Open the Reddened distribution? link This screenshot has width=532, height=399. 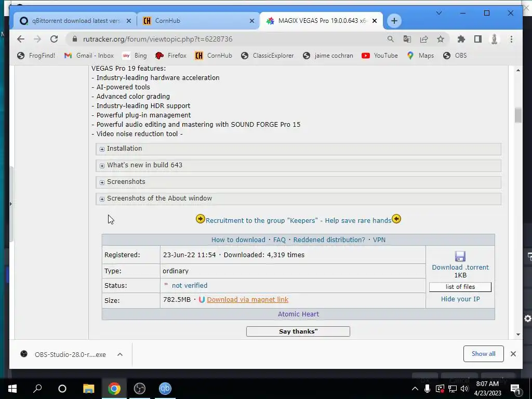[329, 240]
